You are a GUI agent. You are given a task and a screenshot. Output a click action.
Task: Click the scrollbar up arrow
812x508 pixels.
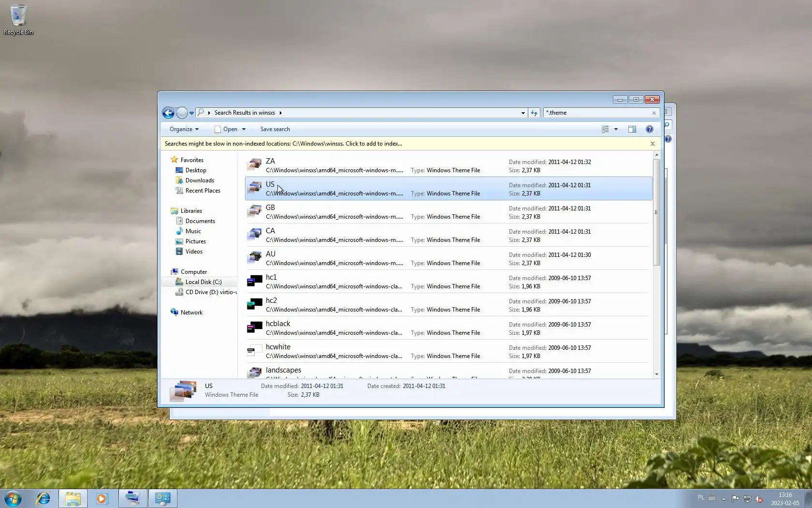point(656,155)
